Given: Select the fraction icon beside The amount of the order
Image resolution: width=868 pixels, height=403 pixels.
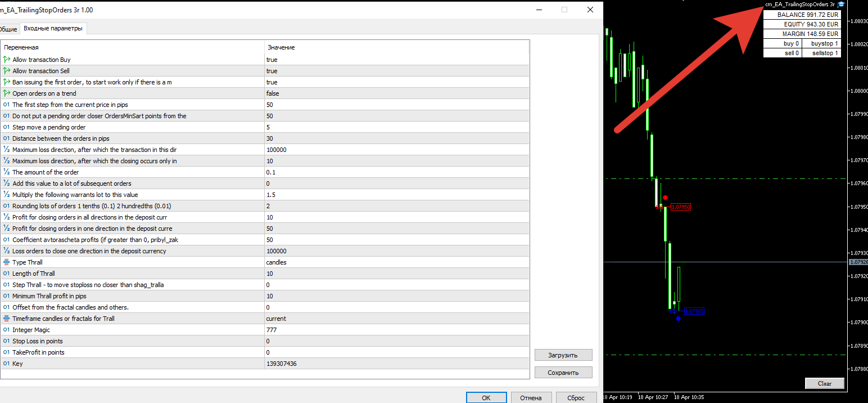Looking at the screenshot, I should point(7,172).
